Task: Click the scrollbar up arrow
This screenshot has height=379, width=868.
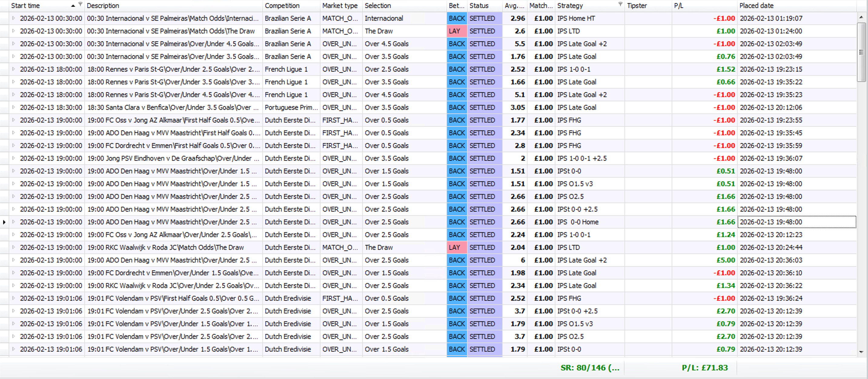Action: pyautogui.click(x=861, y=17)
